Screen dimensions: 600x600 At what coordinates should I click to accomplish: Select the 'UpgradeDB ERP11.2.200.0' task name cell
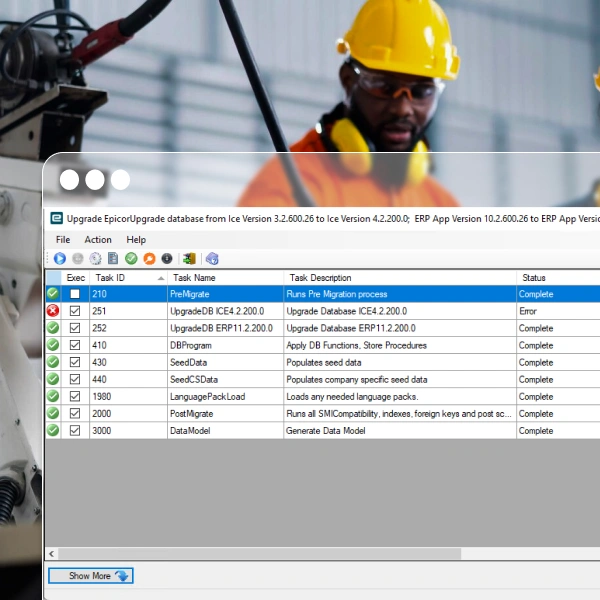(225, 328)
